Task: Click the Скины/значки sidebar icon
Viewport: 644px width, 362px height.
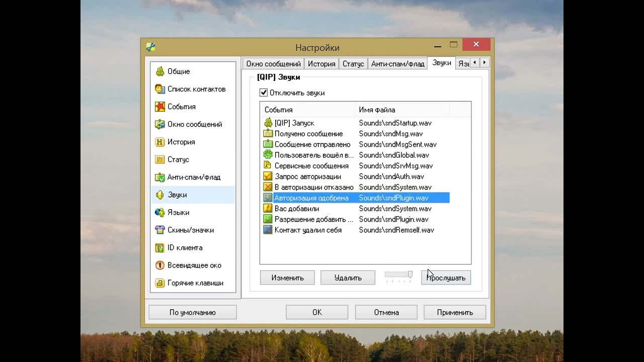Action: 159,230
